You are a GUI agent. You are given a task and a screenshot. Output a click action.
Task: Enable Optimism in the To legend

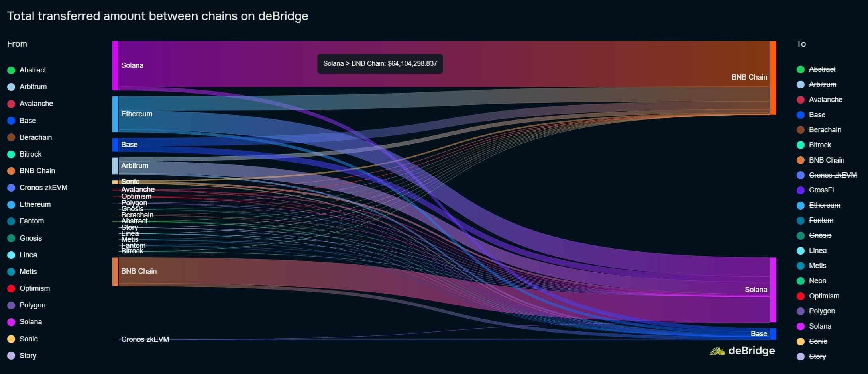[818, 296]
